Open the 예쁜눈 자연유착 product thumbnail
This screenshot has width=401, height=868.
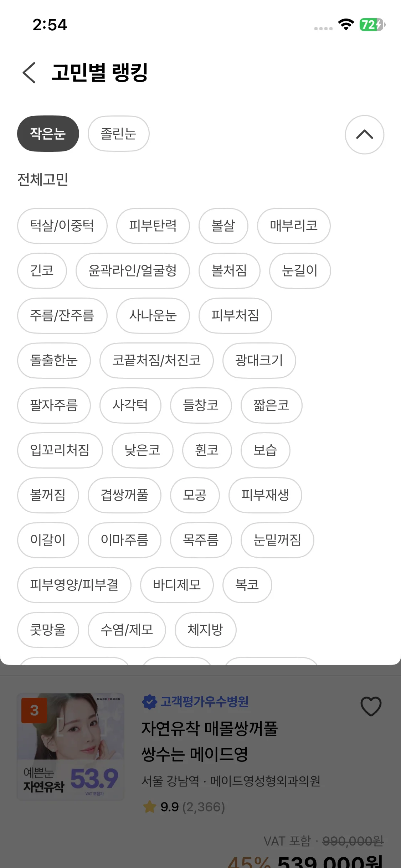pyautogui.click(x=71, y=746)
